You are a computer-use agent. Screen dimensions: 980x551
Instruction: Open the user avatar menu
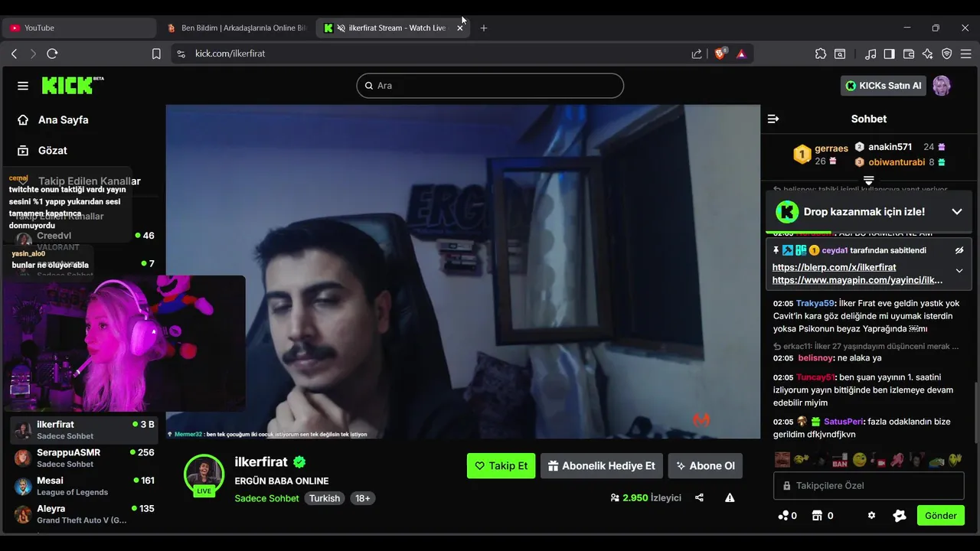click(x=941, y=86)
